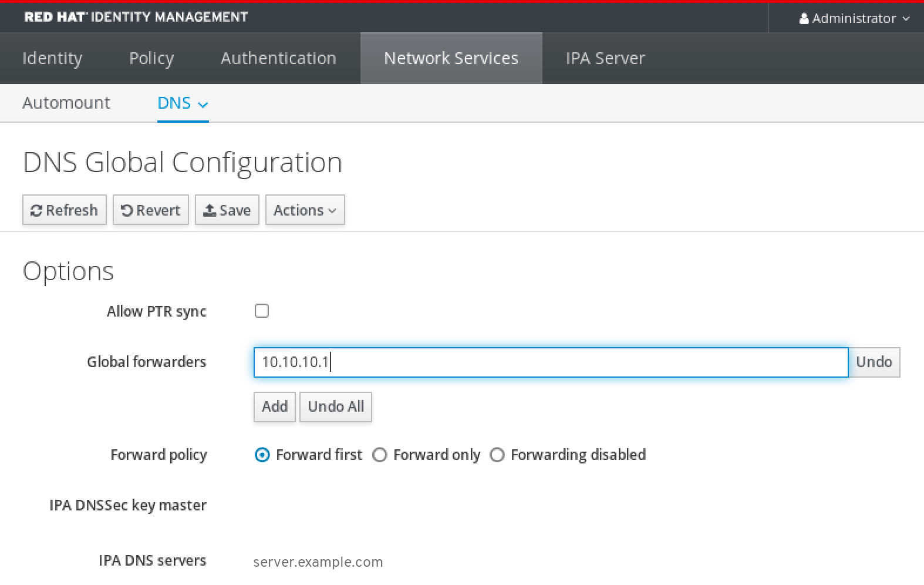Viewport: 924px width, 585px height.
Task: Click the Refresh icon button
Action: coord(36,210)
